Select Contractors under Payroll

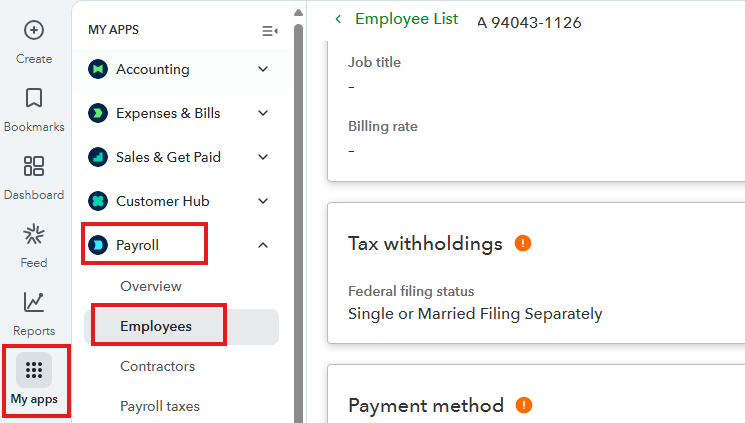coord(157,366)
